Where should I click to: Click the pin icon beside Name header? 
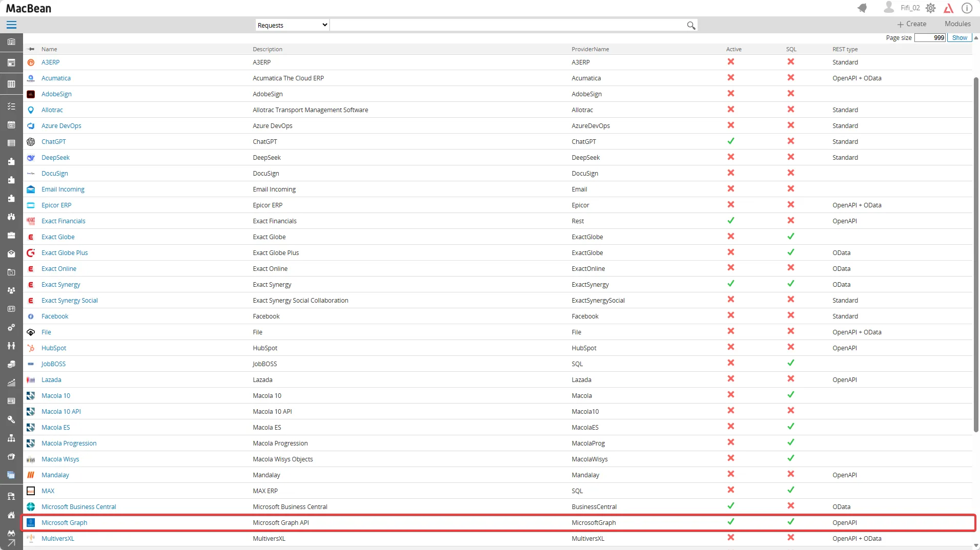pos(31,49)
